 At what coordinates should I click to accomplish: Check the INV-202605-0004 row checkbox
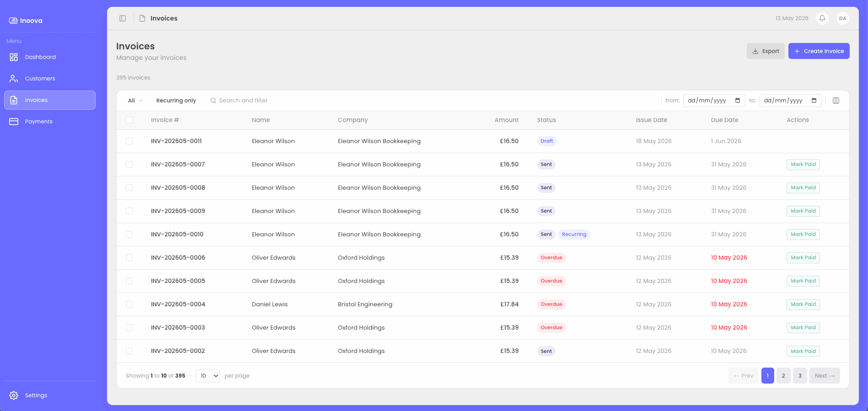pos(129,304)
